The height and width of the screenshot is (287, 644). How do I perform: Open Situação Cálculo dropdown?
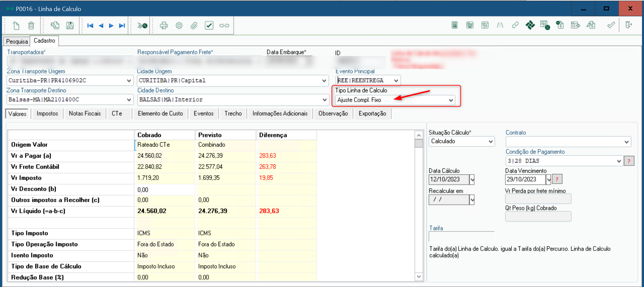click(491, 141)
